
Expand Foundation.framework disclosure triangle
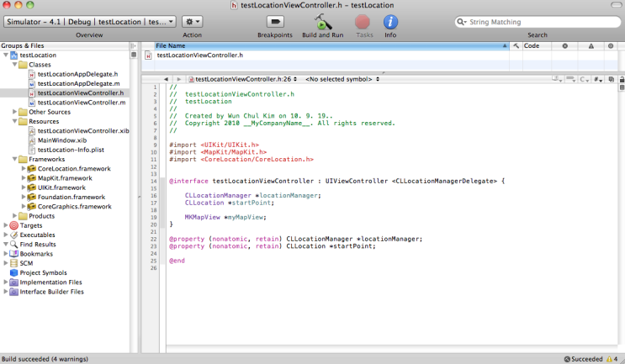(24, 197)
